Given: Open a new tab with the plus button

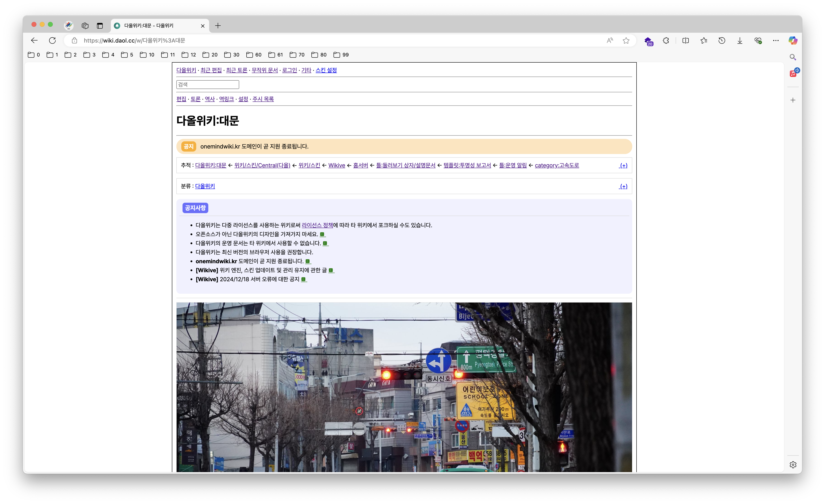Looking at the screenshot, I should (x=218, y=25).
